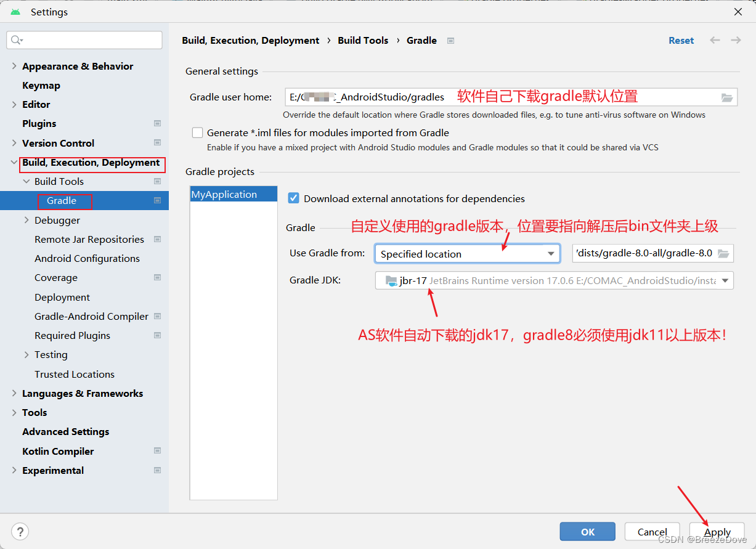Expand the Version Control section
Screen dimensions: 756x549
click(14, 143)
